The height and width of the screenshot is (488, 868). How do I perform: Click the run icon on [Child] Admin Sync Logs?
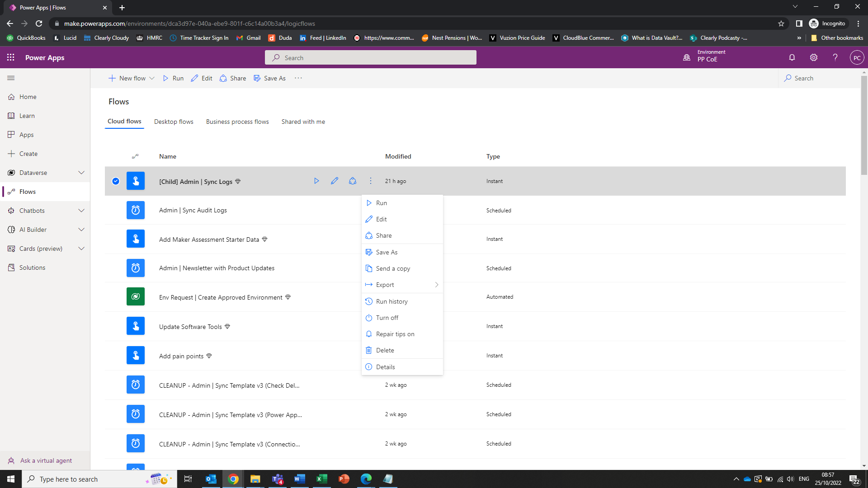point(316,181)
